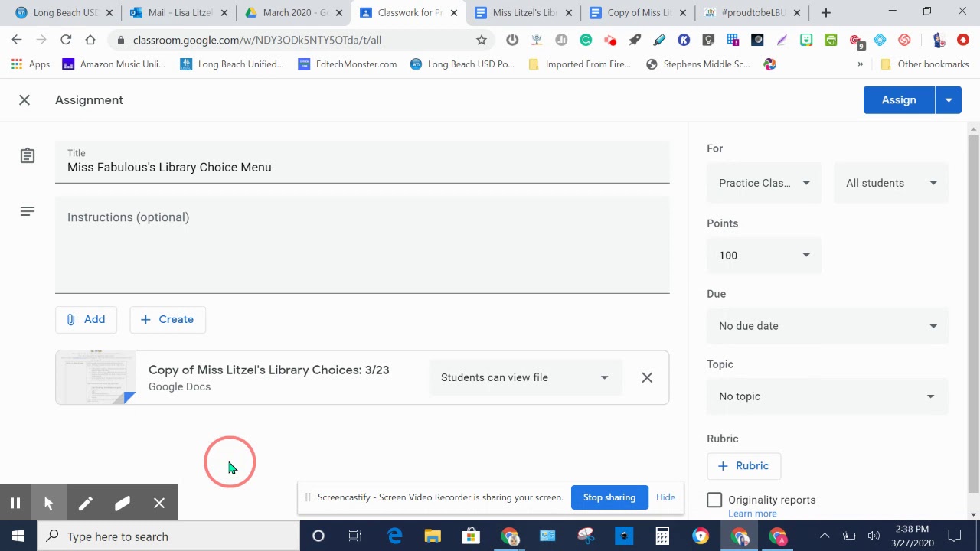Hide the Screencastify sharing notification
Image resolution: width=980 pixels, height=551 pixels.
(x=665, y=497)
